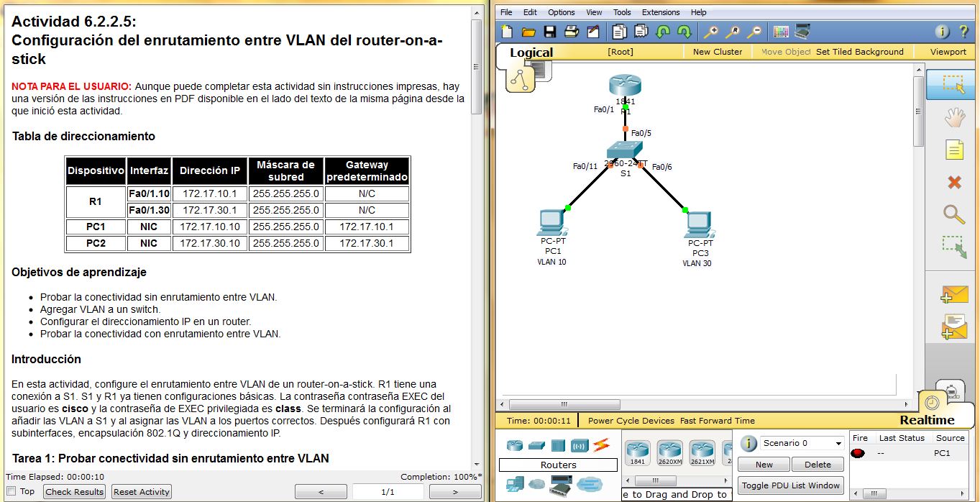
Task: Open the color palette toolbar icon
Action: click(x=780, y=32)
